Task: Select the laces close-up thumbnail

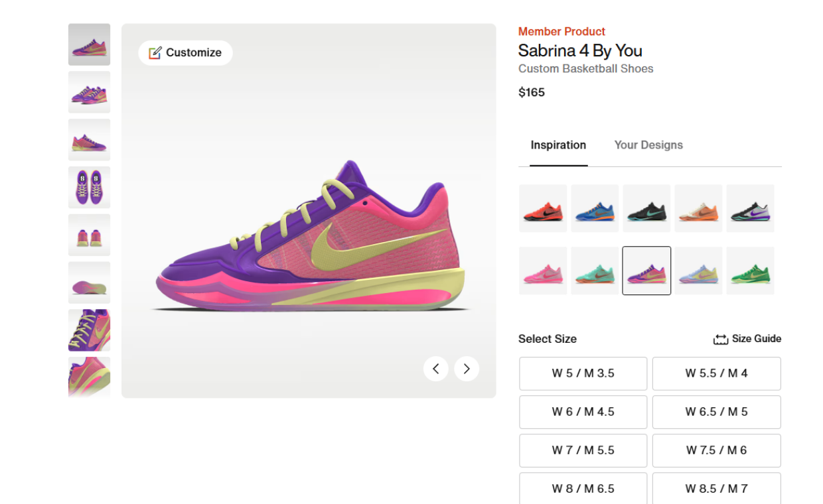Action: tap(89, 330)
